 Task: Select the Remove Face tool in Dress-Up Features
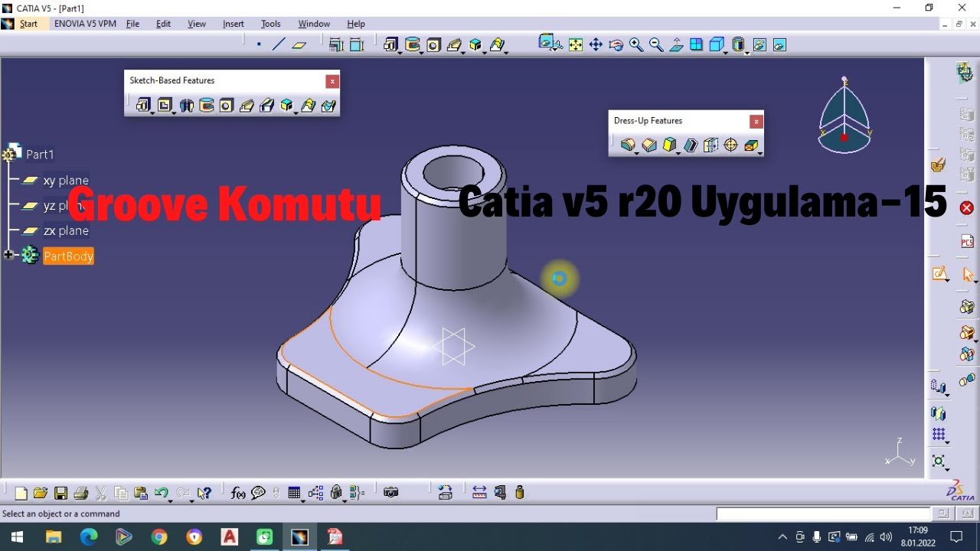751,145
